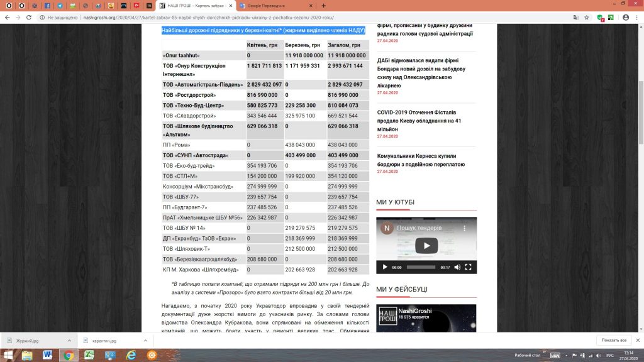Viewport: 644px width, 362px height.
Task: Bookmark this page with the star icon
Action: pyautogui.click(x=587, y=18)
